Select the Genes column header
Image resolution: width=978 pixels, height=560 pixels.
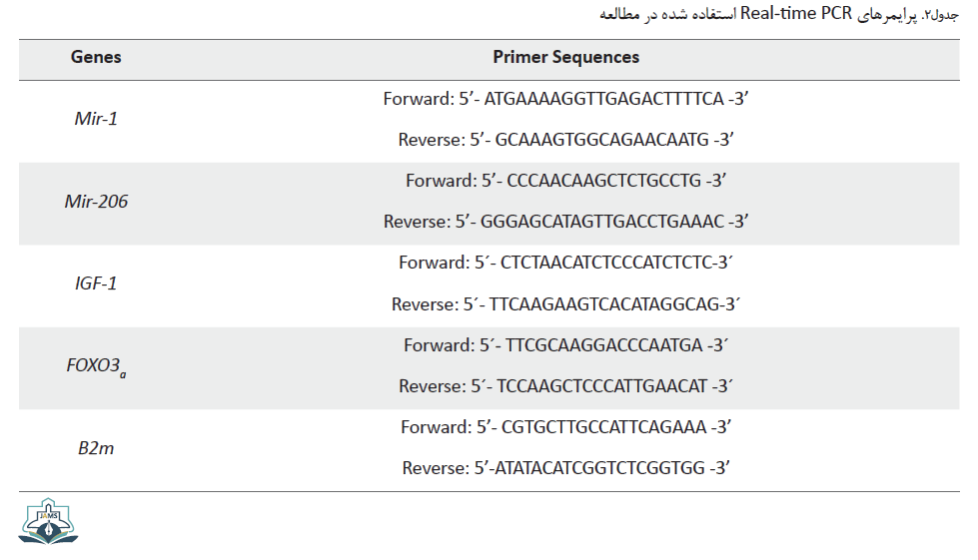tap(96, 57)
